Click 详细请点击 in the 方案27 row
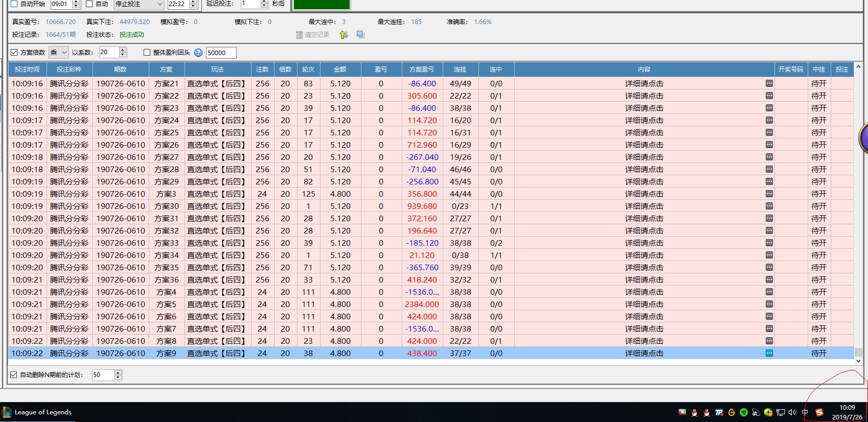Viewport: 868px width, 422px height. (x=644, y=157)
